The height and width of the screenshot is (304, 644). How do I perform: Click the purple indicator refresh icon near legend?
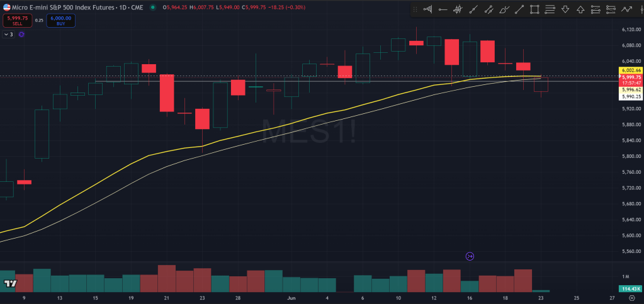pos(22,34)
